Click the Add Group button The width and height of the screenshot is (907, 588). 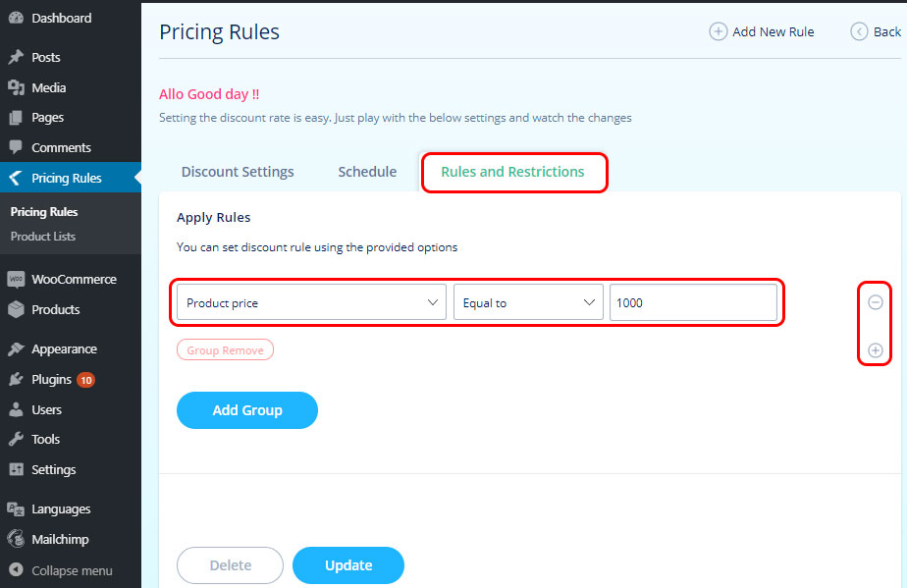tap(247, 410)
